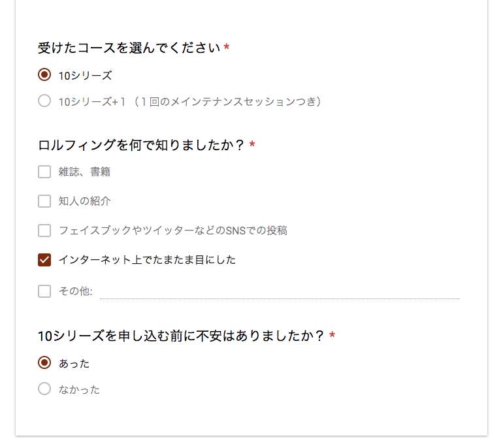Uncheck the インターネット上でたまたま目にした checkbox
The image size is (503, 448).
click(x=44, y=260)
